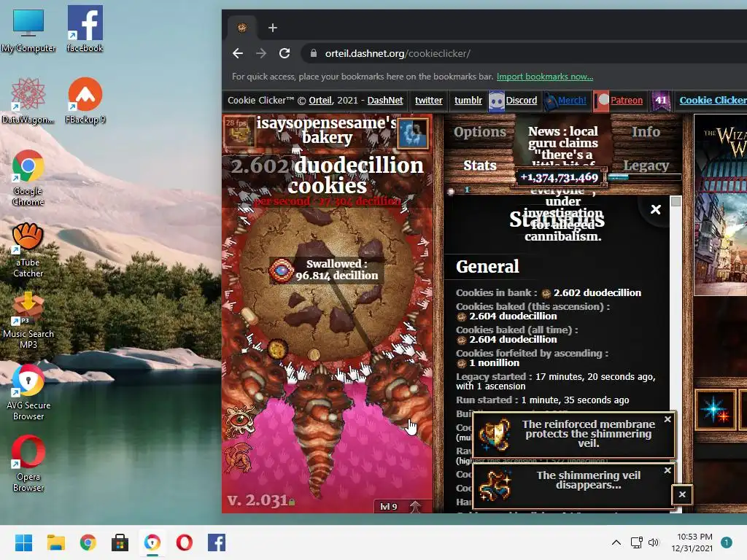
Task: Click the blue icon right of bakery name
Action: coord(413,133)
